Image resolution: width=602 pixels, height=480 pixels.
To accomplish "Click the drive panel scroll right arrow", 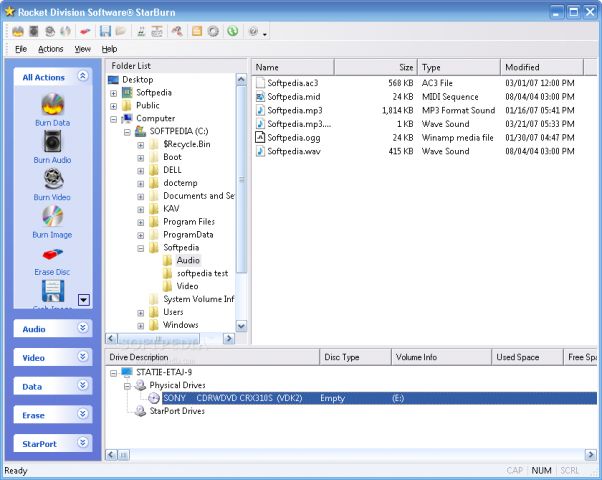I will coord(590,455).
